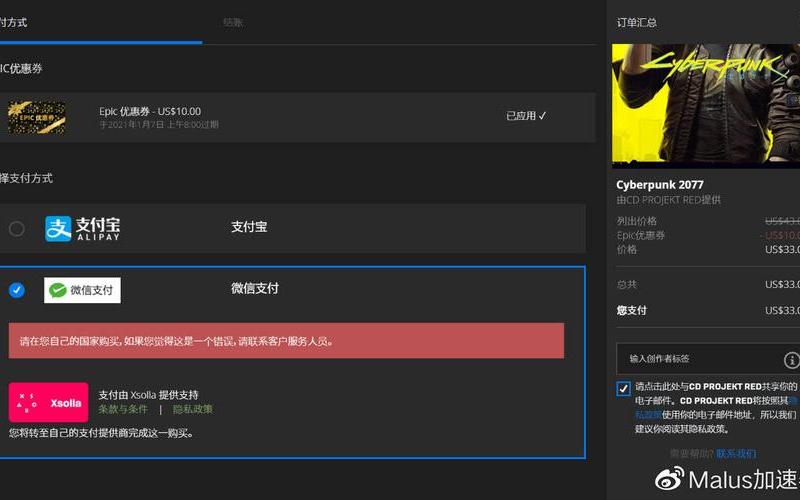
Task: Click the Epic 优惠券 - US$10.00 text
Action: (x=150, y=111)
